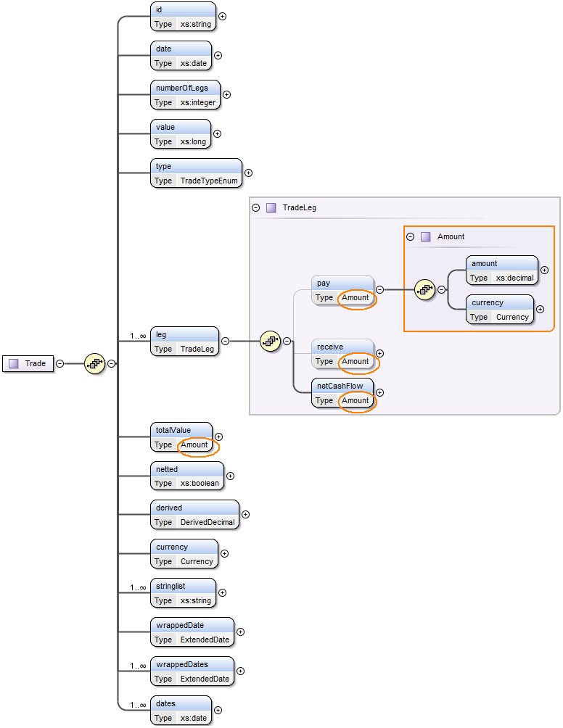The image size is (563, 728).
Task: Expand the Trade-level currency element
Action: [x=224, y=553]
